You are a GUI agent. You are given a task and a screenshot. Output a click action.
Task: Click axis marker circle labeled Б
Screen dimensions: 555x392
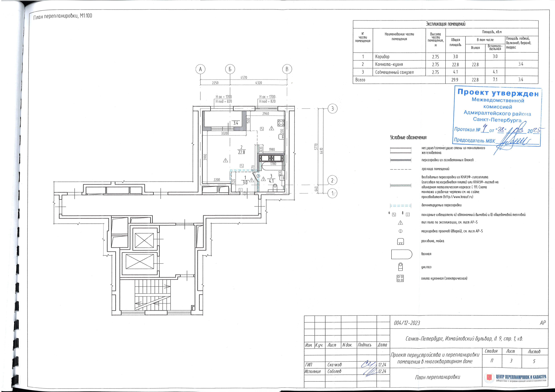click(230, 69)
